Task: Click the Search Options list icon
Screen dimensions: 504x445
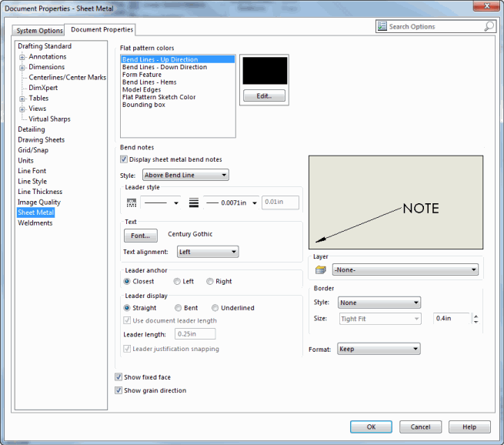Action: pos(382,26)
